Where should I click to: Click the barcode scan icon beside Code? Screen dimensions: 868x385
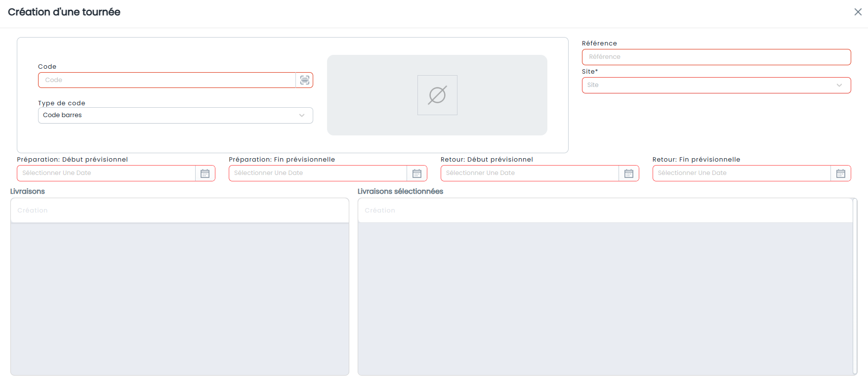click(x=305, y=80)
